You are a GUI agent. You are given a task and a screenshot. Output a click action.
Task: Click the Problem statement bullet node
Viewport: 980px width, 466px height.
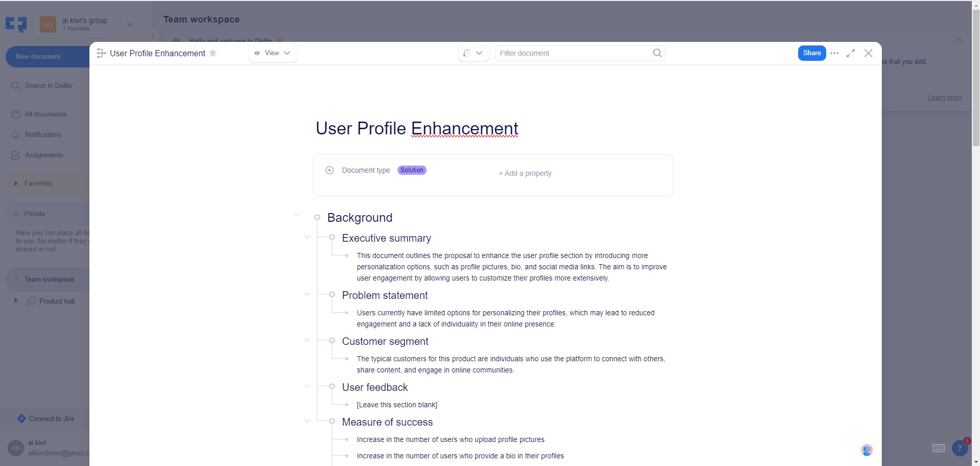332,295
